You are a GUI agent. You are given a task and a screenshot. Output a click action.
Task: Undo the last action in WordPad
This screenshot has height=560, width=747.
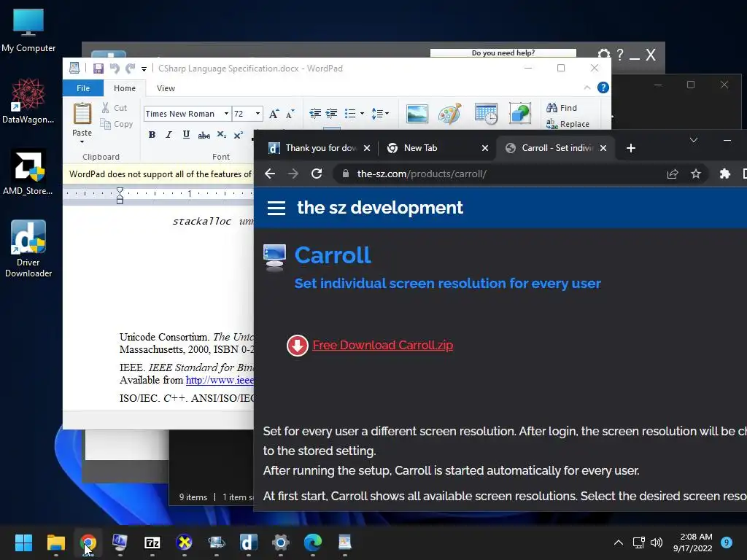point(115,69)
